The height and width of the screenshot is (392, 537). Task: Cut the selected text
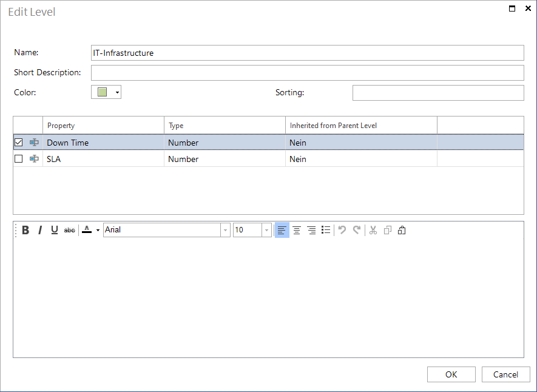(x=373, y=230)
